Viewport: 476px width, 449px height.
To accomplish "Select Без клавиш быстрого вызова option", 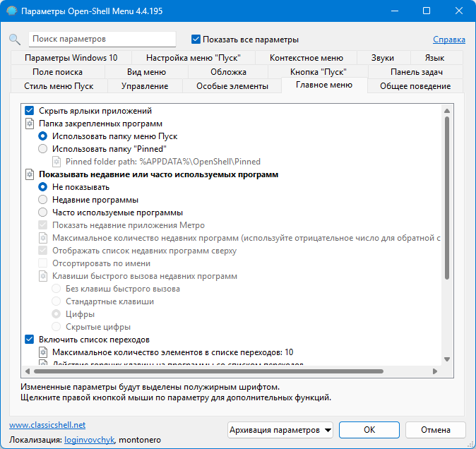I will [56, 289].
